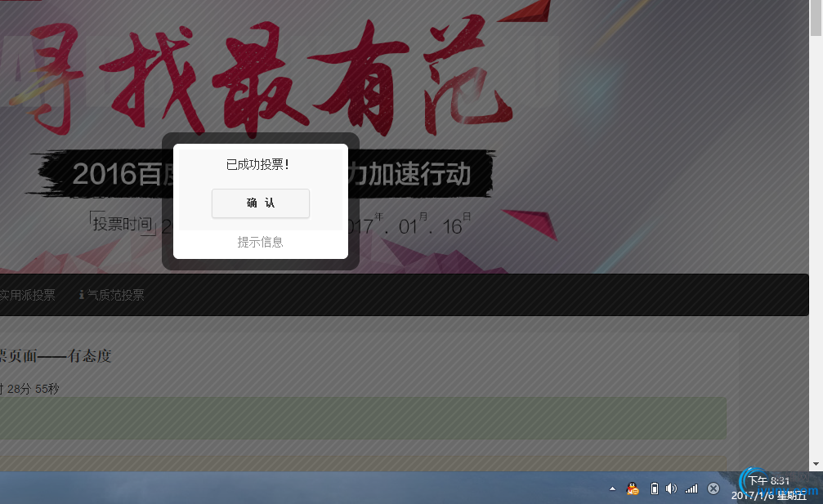Click the green voting progress bar
823x504 pixels.
pyautogui.click(x=364, y=418)
